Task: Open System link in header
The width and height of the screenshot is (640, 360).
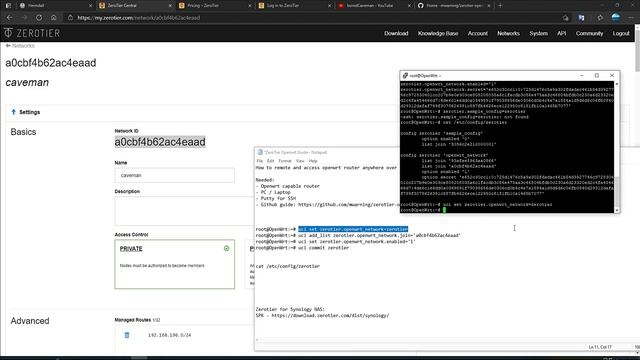Action: 538,33
